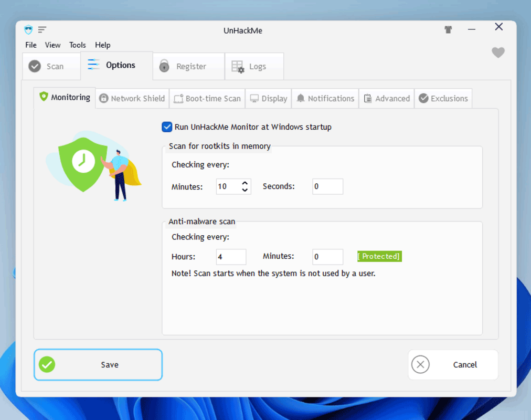Click the Register padlock icon
531x420 pixels.
(164, 66)
